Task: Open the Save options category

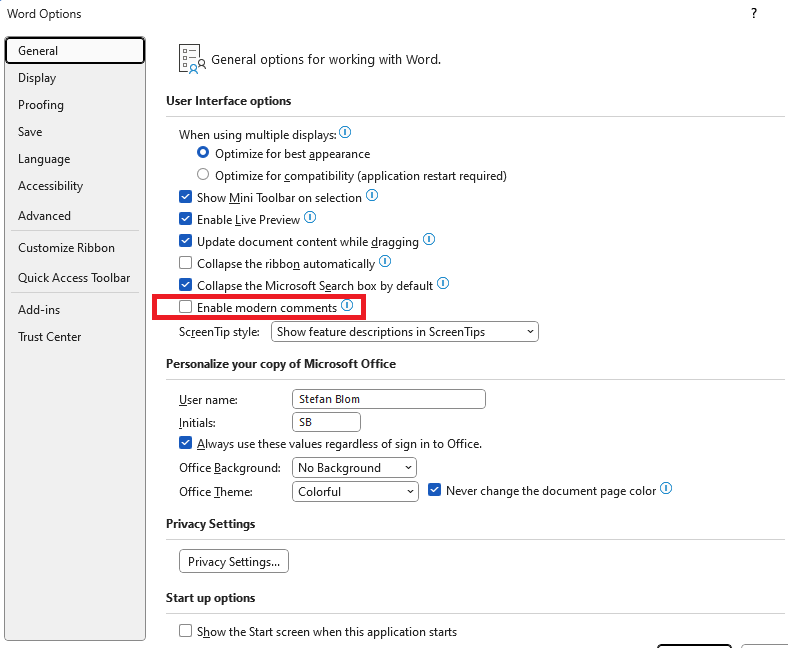Action: [x=75, y=132]
